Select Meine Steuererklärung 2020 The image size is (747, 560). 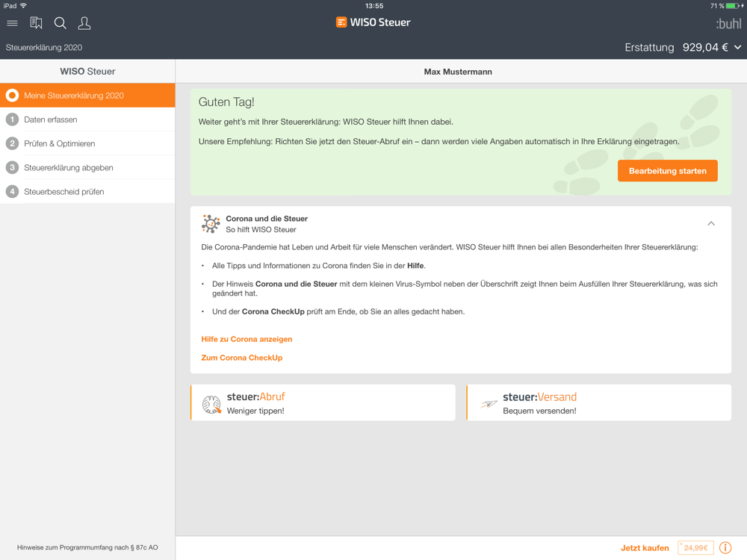[87, 96]
